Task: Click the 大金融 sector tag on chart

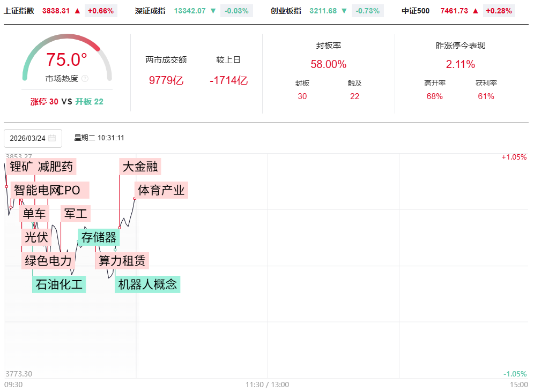Action: pyautogui.click(x=140, y=167)
